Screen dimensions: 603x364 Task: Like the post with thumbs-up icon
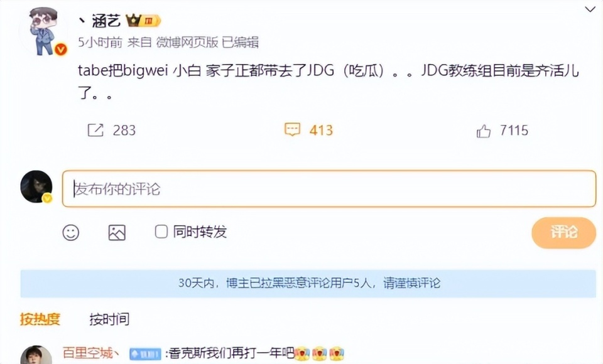[484, 131]
